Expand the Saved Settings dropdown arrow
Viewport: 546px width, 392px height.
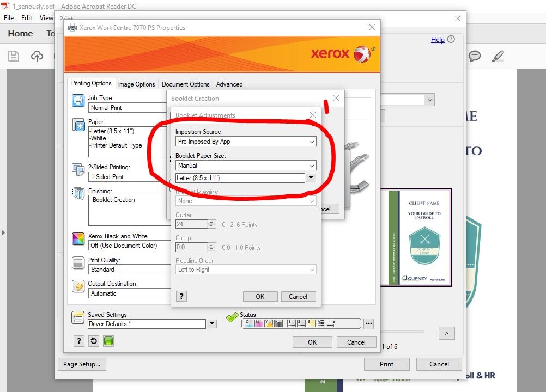(x=212, y=324)
